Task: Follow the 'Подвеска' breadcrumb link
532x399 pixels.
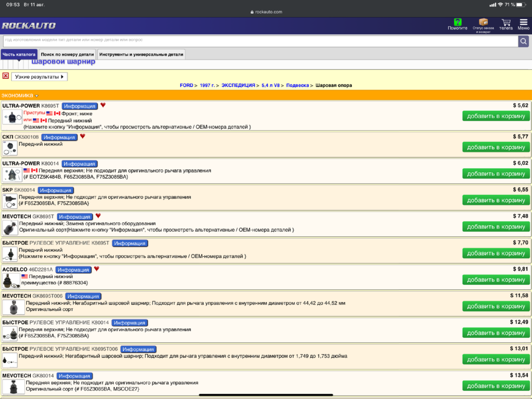Action: (297, 85)
